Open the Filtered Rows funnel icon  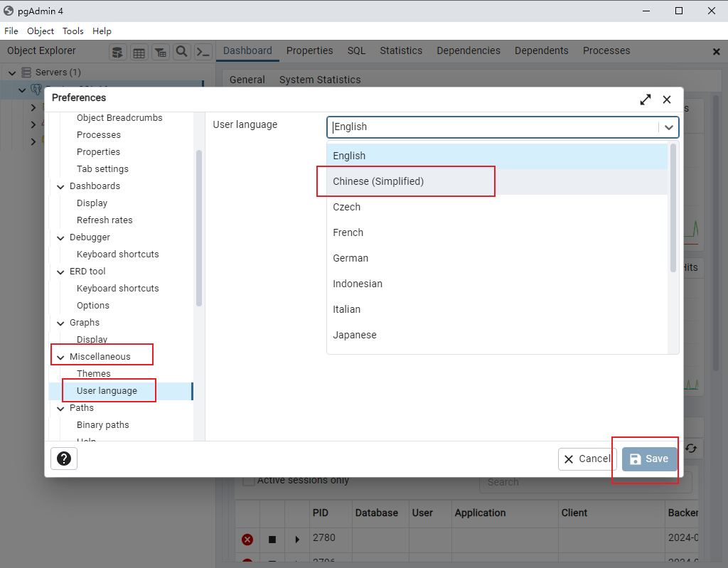160,50
